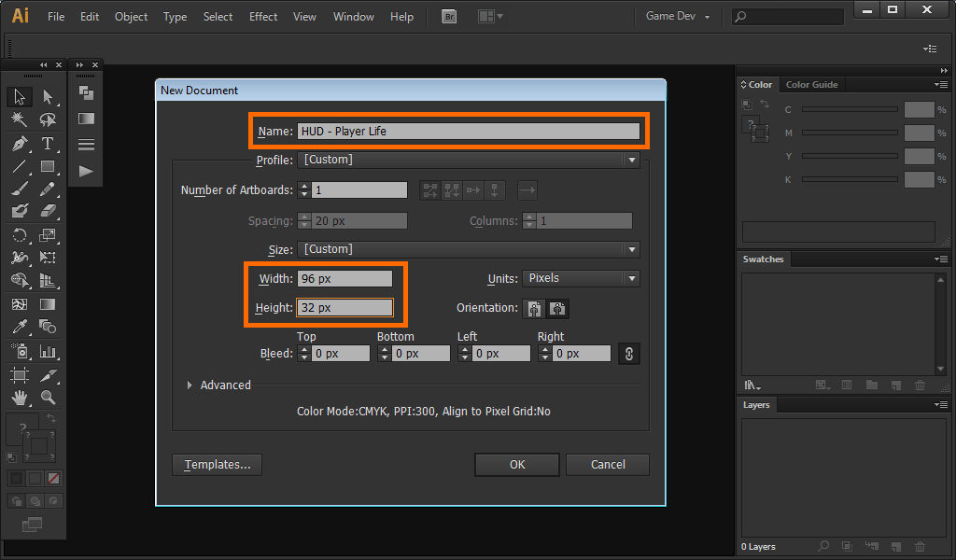The image size is (956, 560).
Task: Toggle the bleed link chain icon
Action: pyautogui.click(x=629, y=354)
